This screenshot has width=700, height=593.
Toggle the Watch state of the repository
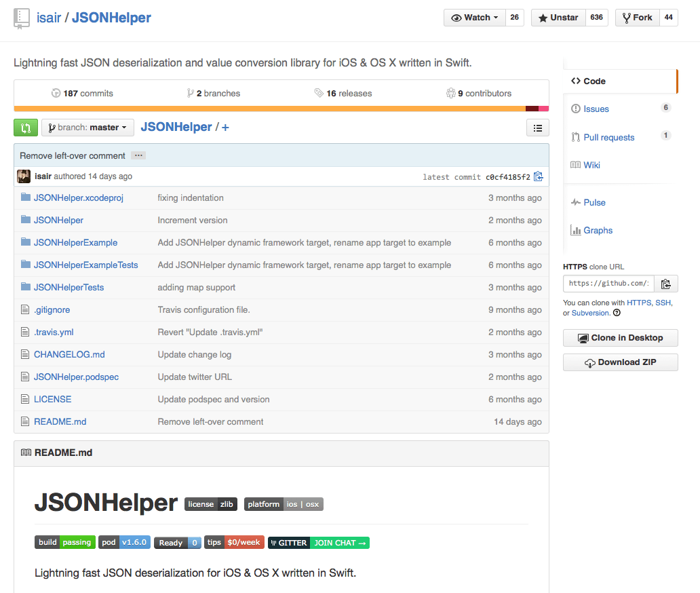pyautogui.click(x=473, y=17)
